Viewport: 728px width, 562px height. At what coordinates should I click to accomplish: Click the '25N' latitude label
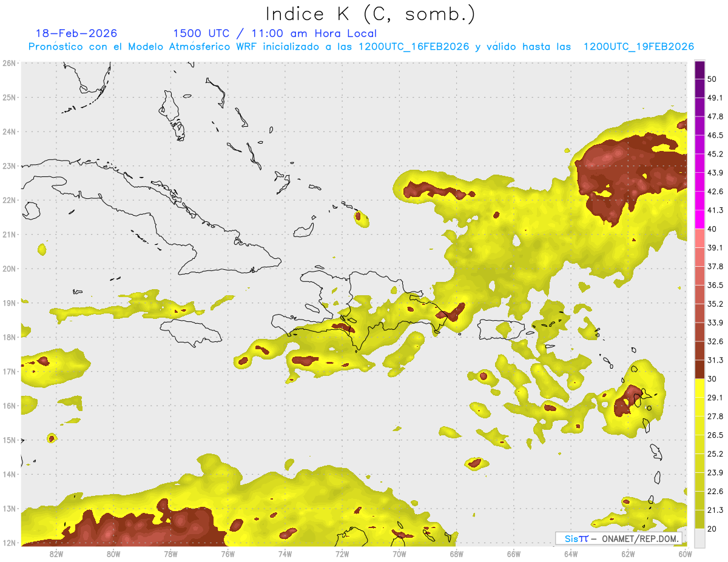click(9, 97)
